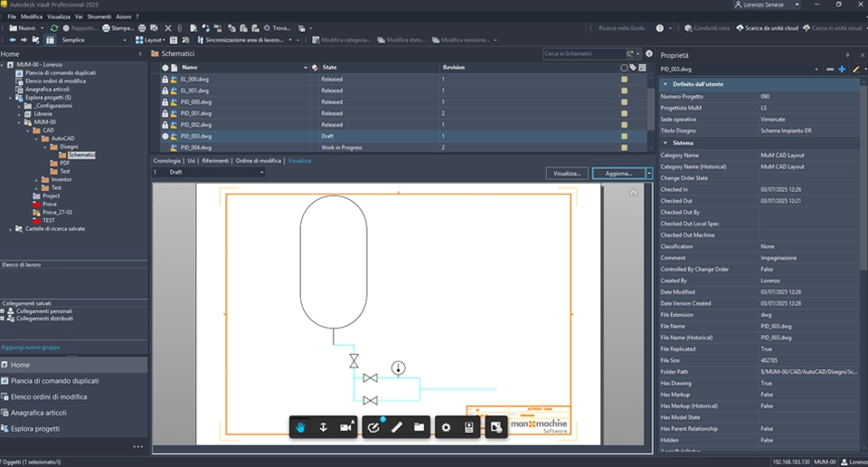
Task: Toggle the checkbox column header in file list
Action: [624, 68]
